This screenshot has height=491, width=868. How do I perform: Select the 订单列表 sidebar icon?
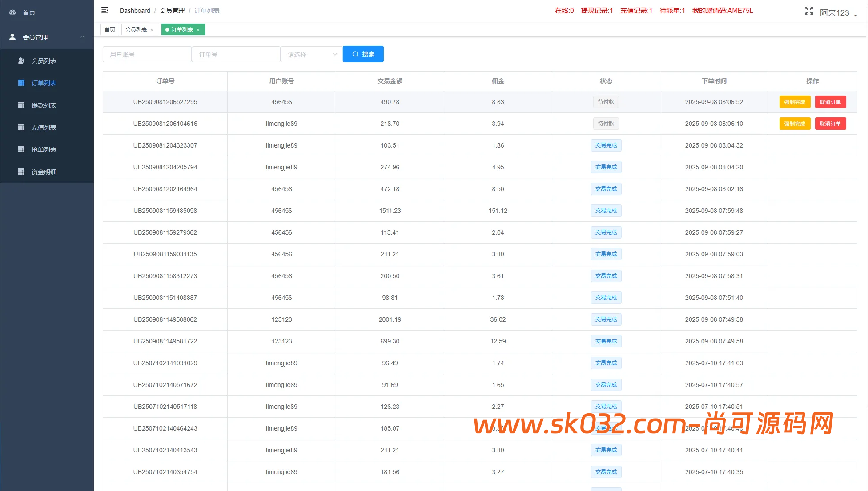21,83
